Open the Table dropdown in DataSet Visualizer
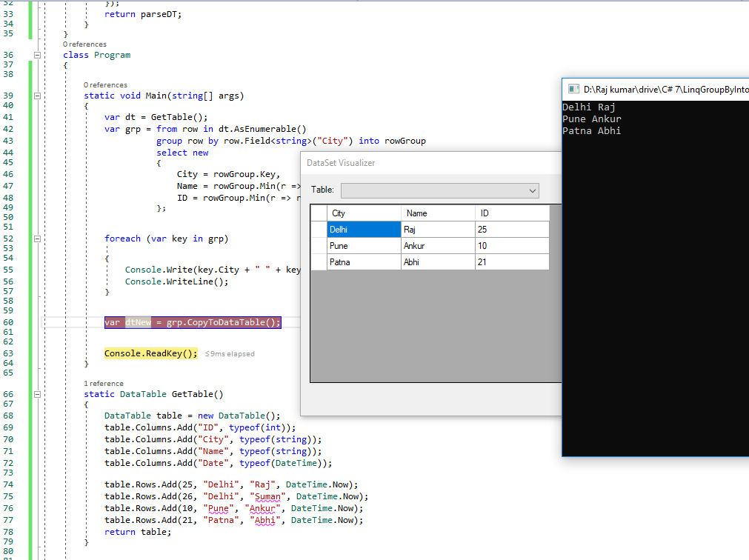The width and height of the screenshot is (749, 560). click(532, 190)
